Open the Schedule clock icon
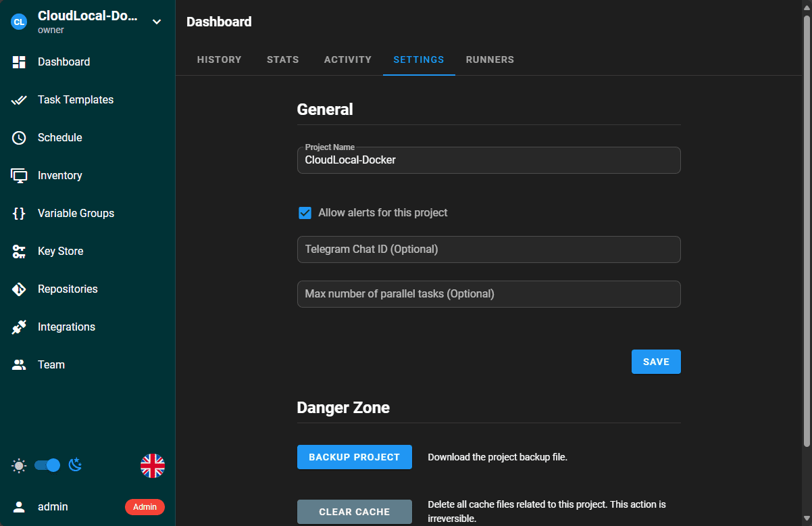 click(19, 138)
